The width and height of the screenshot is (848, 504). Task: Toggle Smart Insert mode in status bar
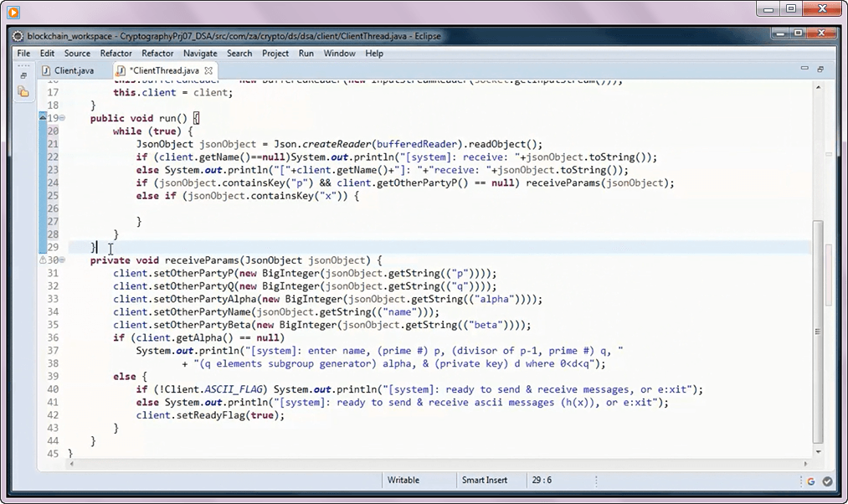tap(485, 481)
